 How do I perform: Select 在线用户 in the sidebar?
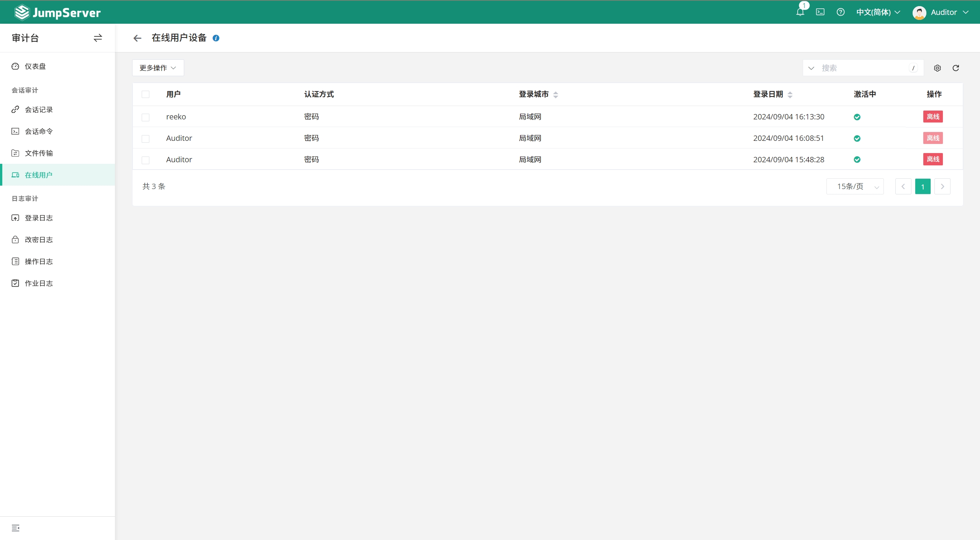pos(57,175)
